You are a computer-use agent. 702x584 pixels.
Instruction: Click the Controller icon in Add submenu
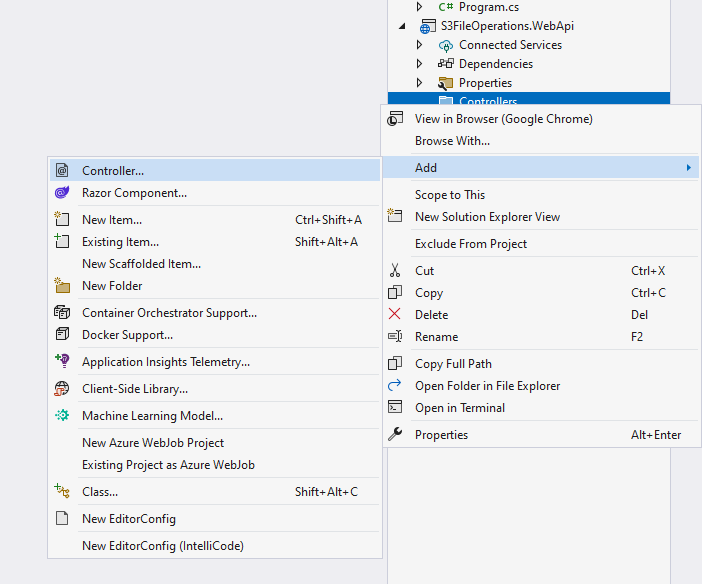coord(62,171)
